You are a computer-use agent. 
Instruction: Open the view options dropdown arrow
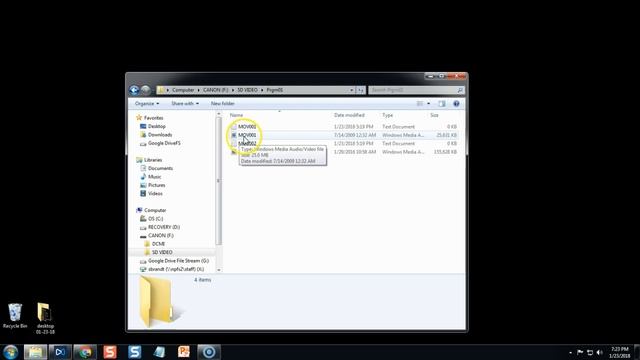429,104
